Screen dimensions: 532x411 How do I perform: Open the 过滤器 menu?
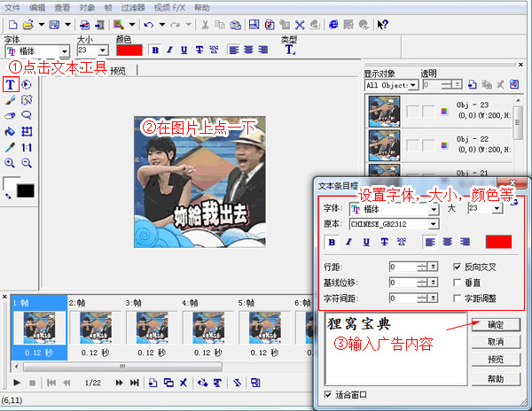133,7
